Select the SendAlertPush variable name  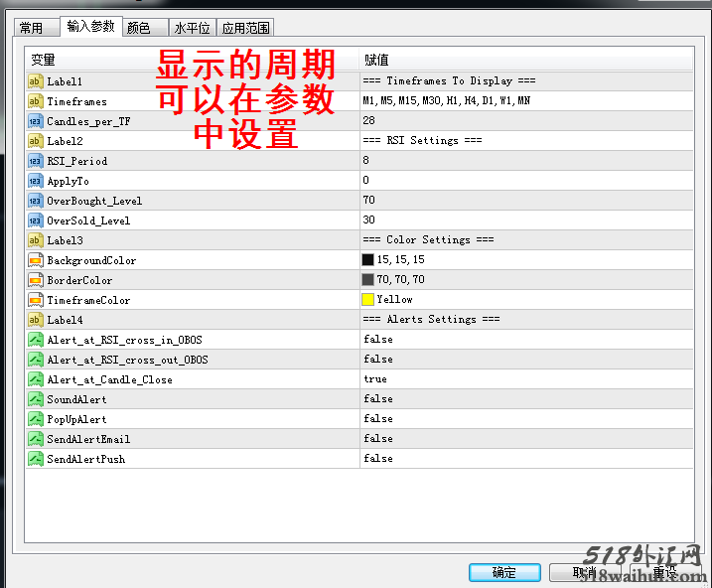tap(85, 459)
